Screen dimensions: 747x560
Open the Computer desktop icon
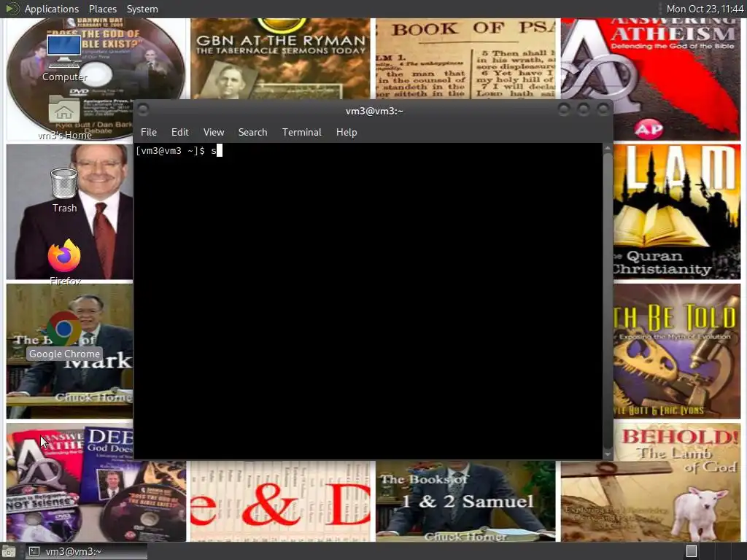coord(64,57)
